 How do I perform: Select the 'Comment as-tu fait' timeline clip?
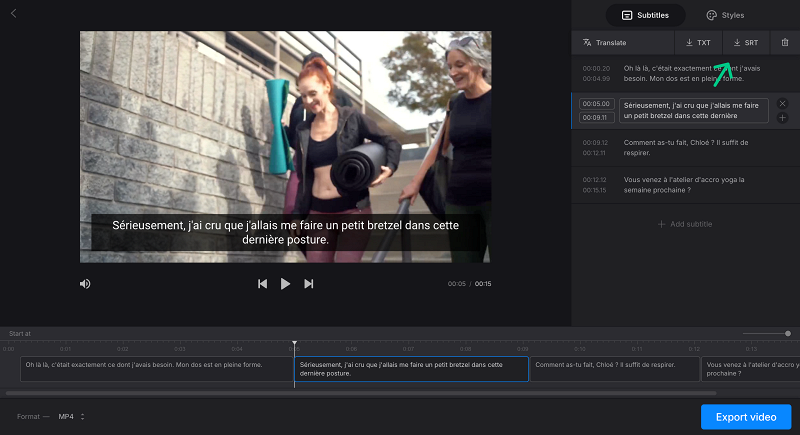(x=615, y=369)
